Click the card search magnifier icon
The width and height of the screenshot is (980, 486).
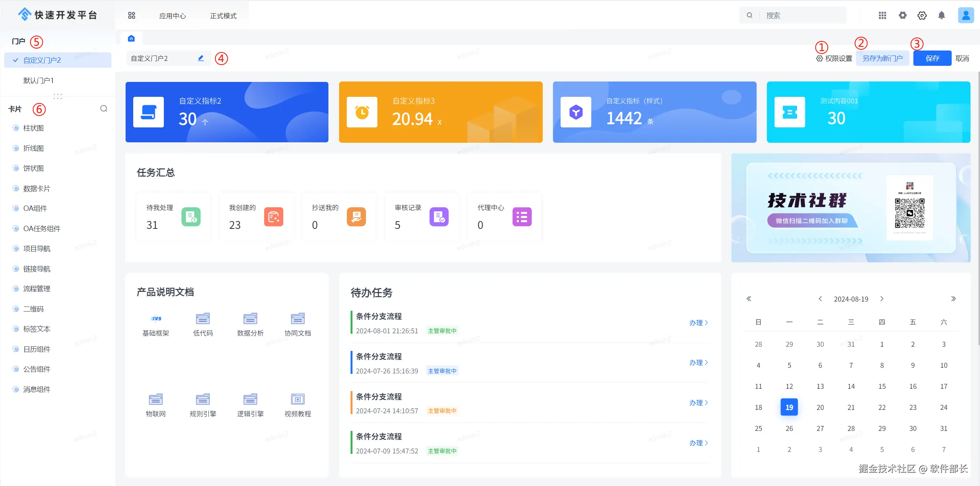tap(103, 109)
